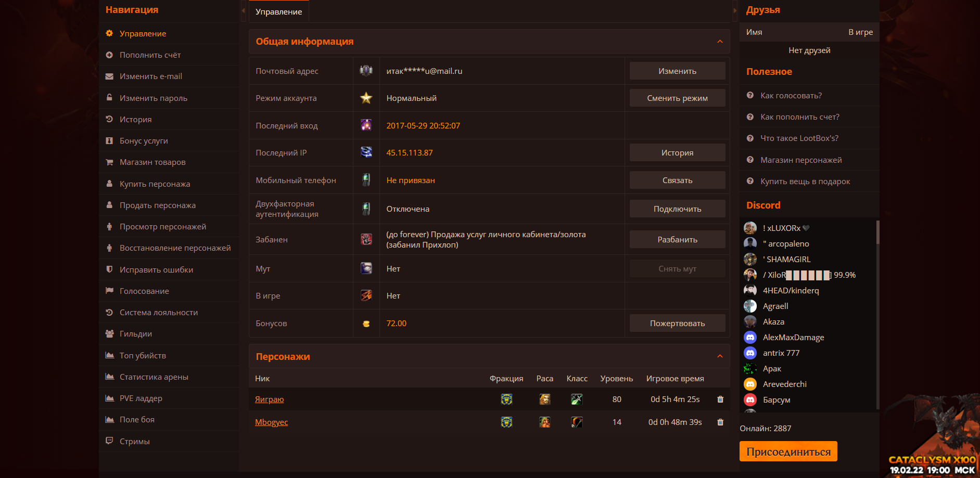The width and height of the screenshot is (980, 478).
Task: Click the phone icon in Мобильный телефон row
Action: click(x=366, y=180)
